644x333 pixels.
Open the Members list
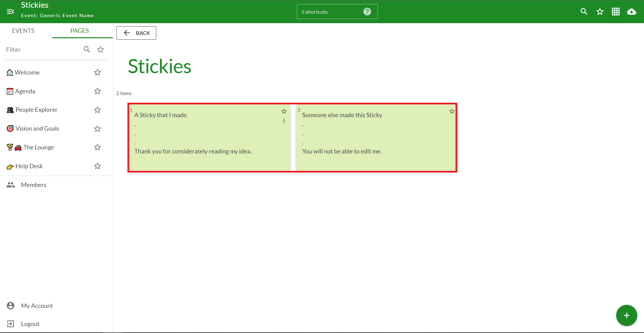coord(34,185)
